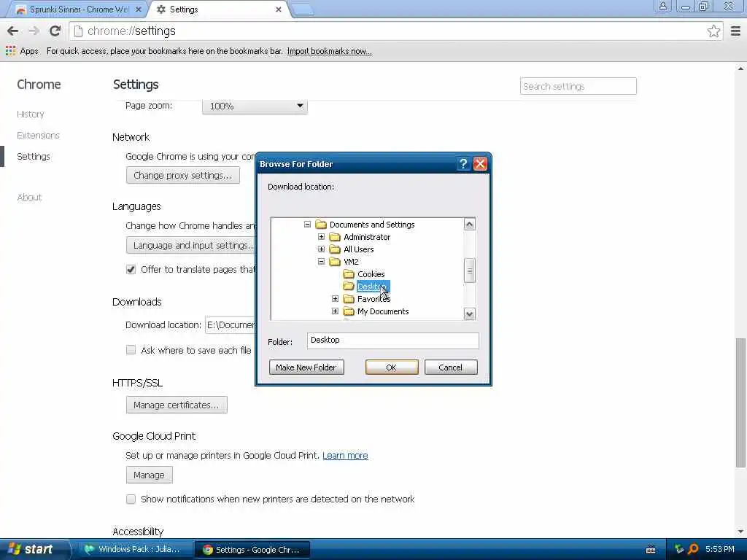This screenshot has width=747, height=560.
Task: Click Language and input settings button
Action: click(x=192, y=245)
